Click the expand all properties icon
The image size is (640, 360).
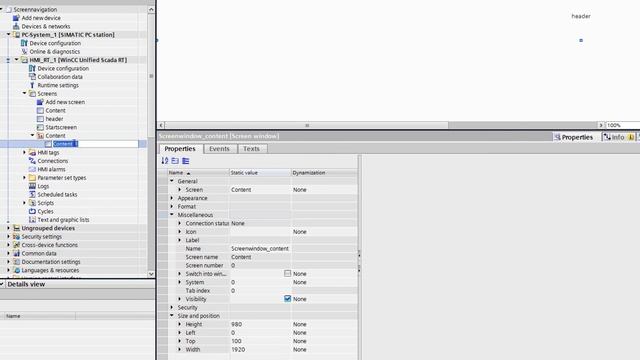pos(186,161)
